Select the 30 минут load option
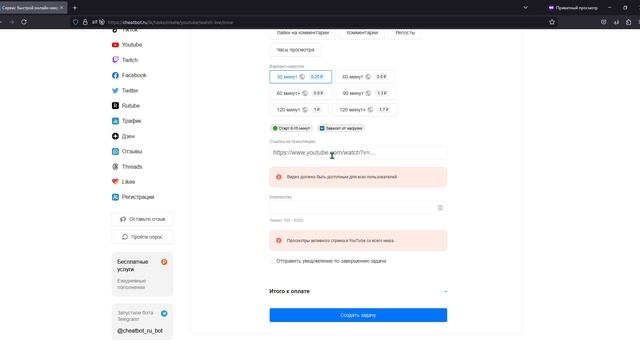 (300, 77)
